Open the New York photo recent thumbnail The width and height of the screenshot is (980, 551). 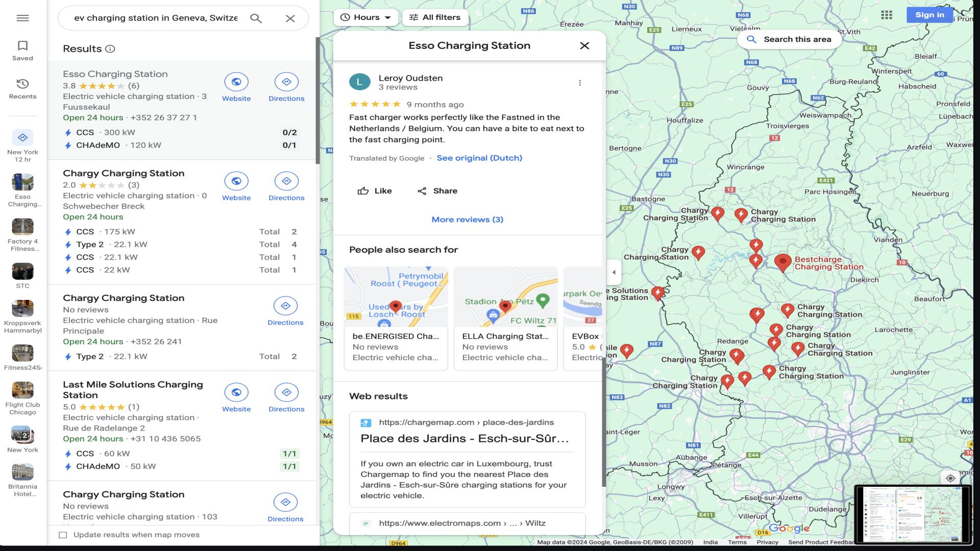pos(22,439)
